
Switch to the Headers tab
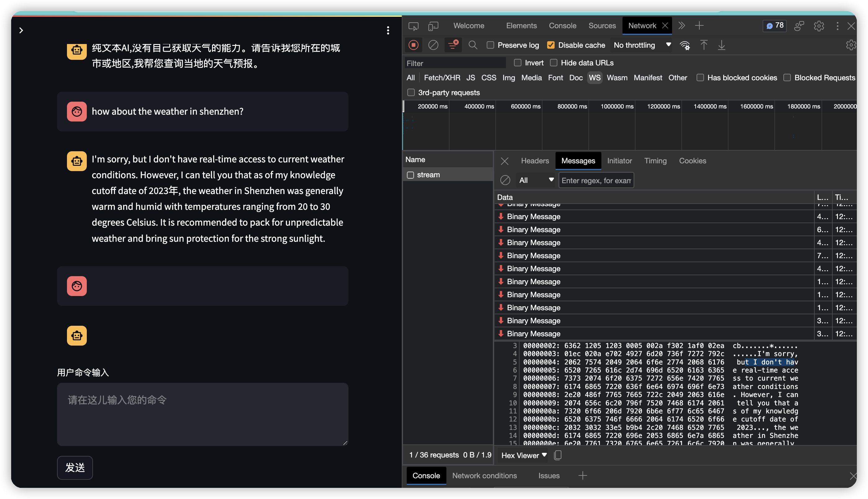click(x=534, y=161)
